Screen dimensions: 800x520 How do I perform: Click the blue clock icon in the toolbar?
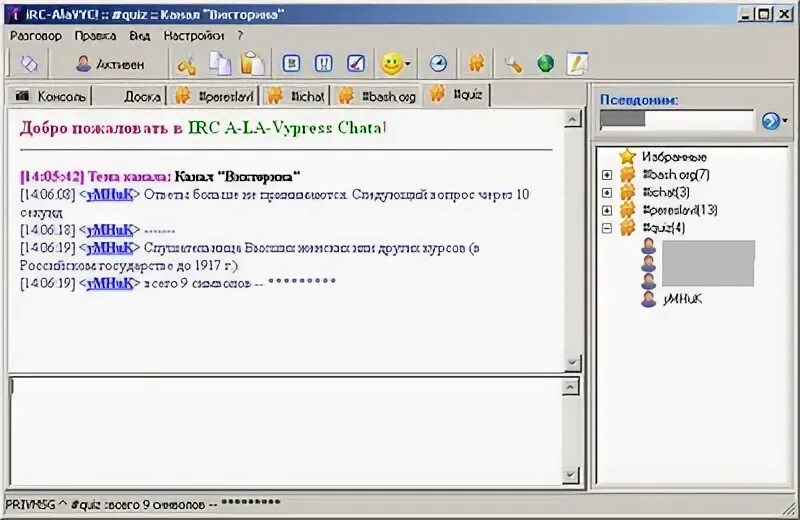coord(438,64)
